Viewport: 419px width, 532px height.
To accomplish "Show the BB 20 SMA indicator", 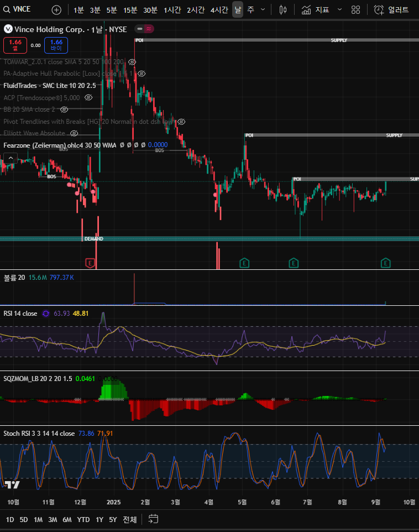I will coord(64,109).
